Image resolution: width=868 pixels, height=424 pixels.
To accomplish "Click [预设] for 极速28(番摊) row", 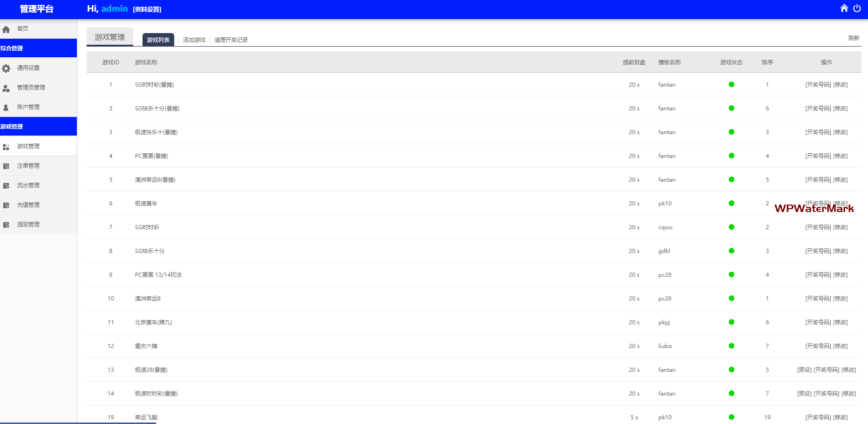I will tap(804, 370).
